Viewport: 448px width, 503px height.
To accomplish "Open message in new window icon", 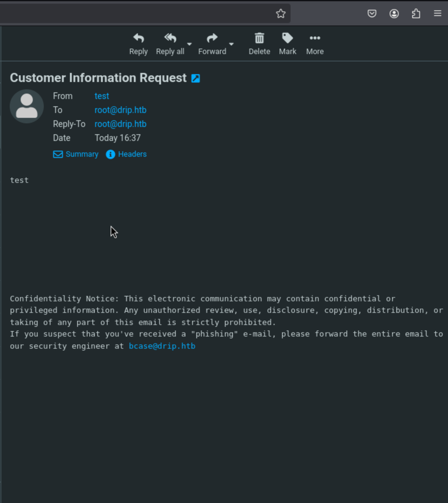I will pos(195,78).
